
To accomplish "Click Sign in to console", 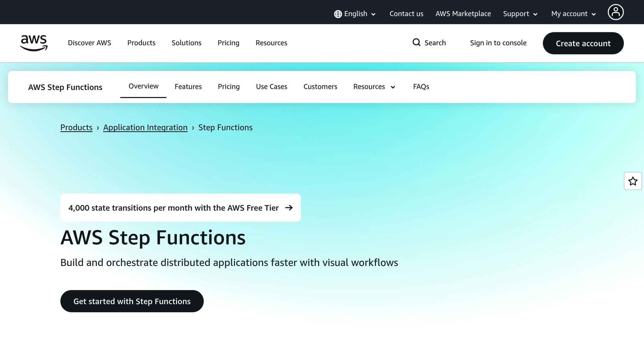I will click(x=498, y=43).
